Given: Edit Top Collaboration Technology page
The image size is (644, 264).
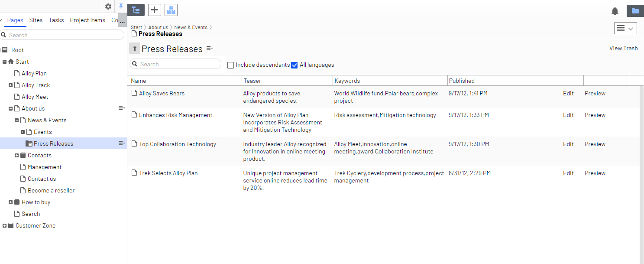Looking at the screenshot, I should coord(568,144).
